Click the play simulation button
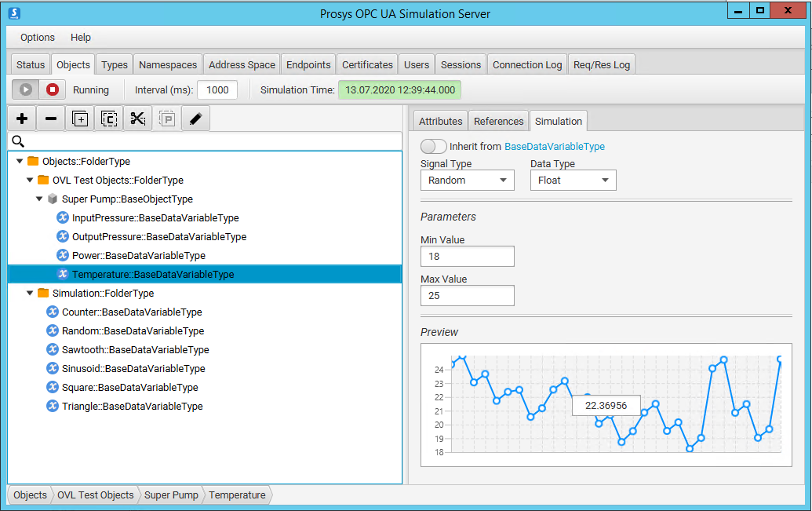This screenshot has height=511, width=812. 25,89
